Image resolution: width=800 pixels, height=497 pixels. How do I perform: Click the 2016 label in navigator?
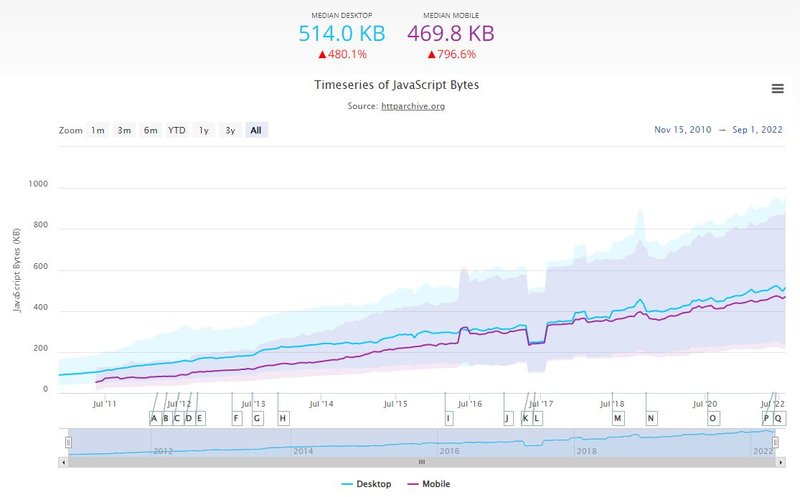click(x=449, y=451)
